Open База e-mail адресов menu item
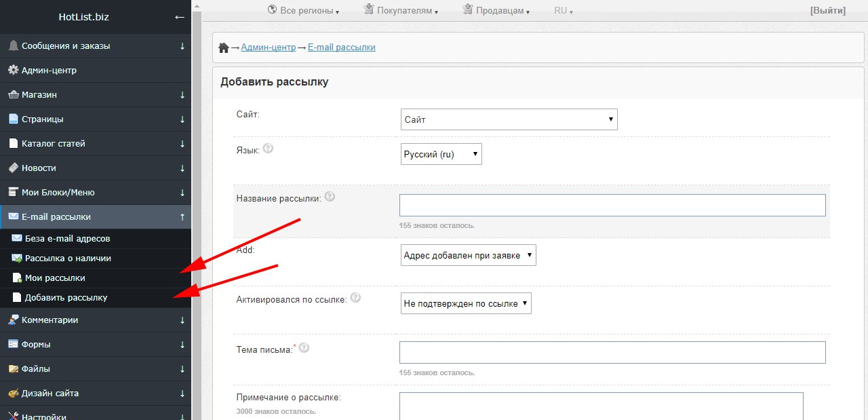This screenshot has width=868, height=420. [67, 239]
